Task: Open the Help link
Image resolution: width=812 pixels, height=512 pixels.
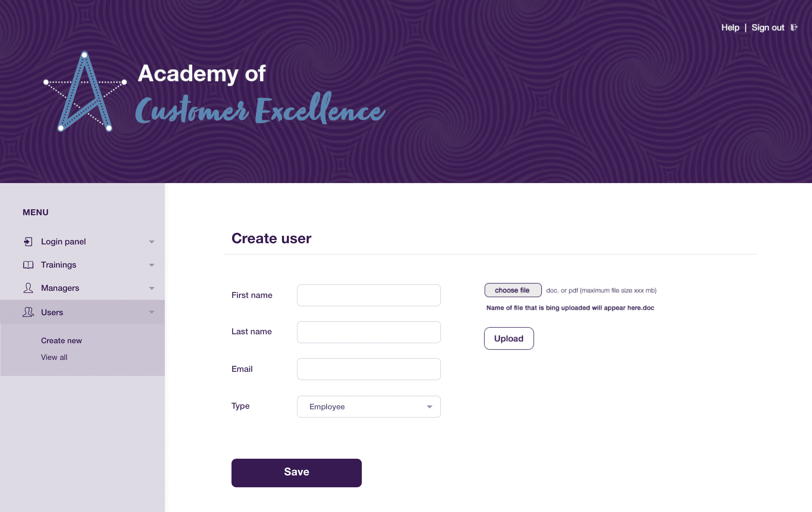Action: pos(730,27)
